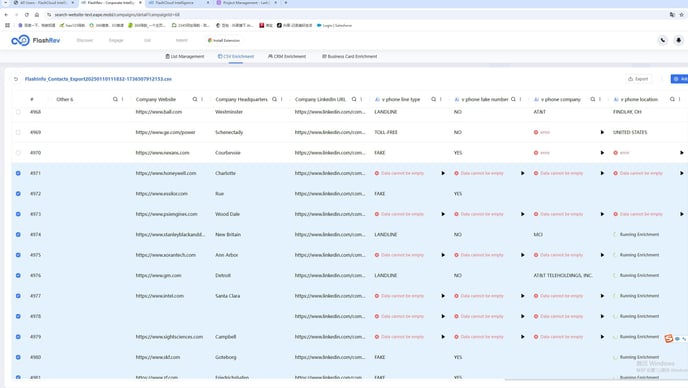Uncheck the checkbox for row 4974
The width and height of the screenshot is (688, 388).
tap(18, 234)
